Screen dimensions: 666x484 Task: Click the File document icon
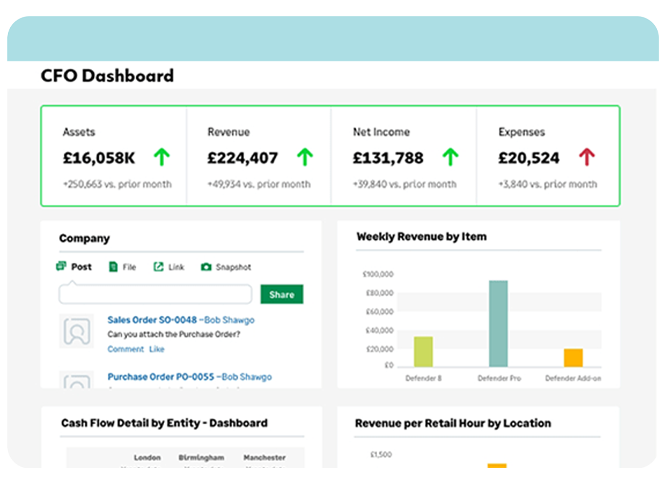113,267
